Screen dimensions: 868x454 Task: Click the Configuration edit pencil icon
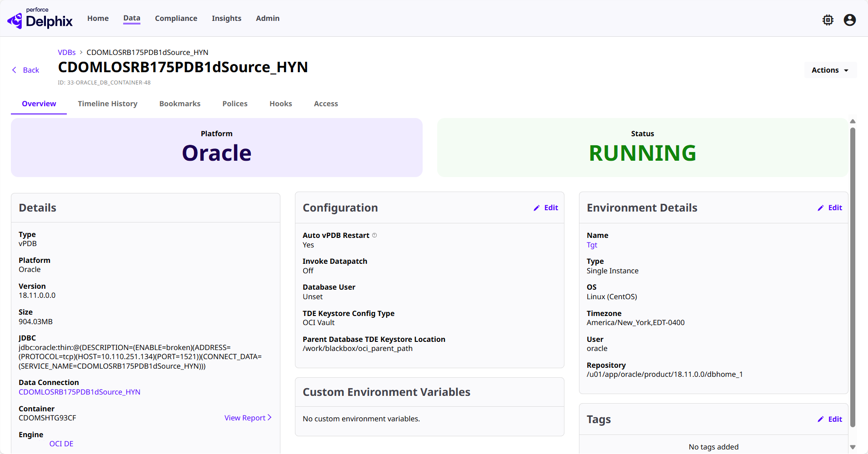[x=537, y=208]
